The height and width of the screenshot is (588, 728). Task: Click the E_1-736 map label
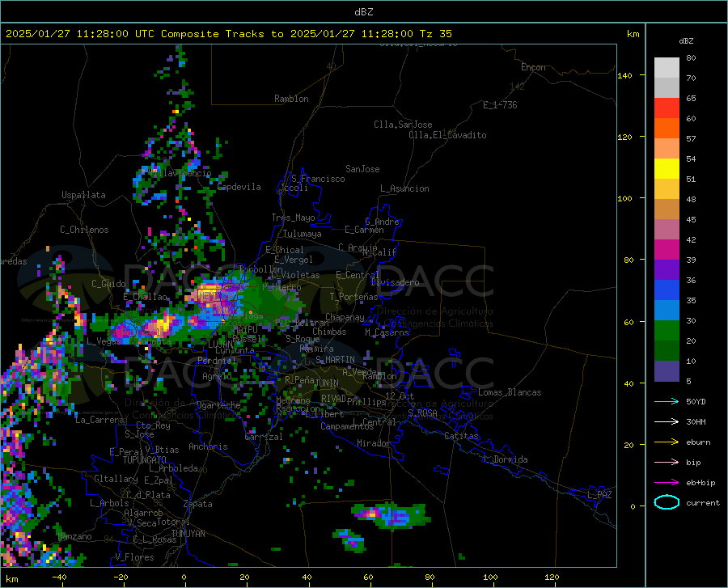[x=500, y=105]
